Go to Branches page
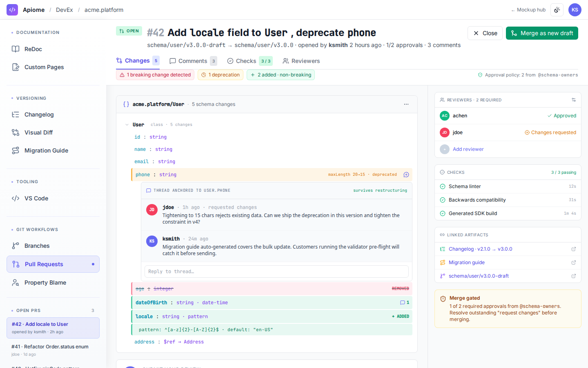588x368 pixels. coord(53,246)
